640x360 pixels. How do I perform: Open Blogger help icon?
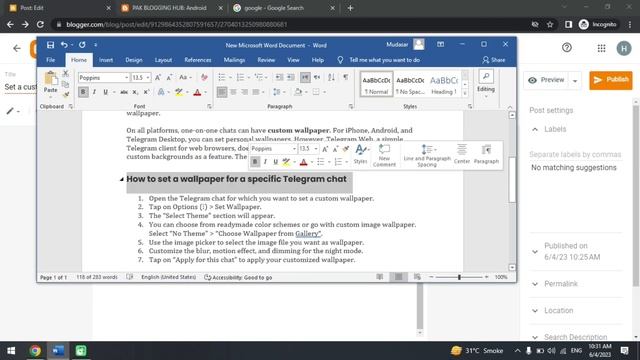click(x=567, y=48)
